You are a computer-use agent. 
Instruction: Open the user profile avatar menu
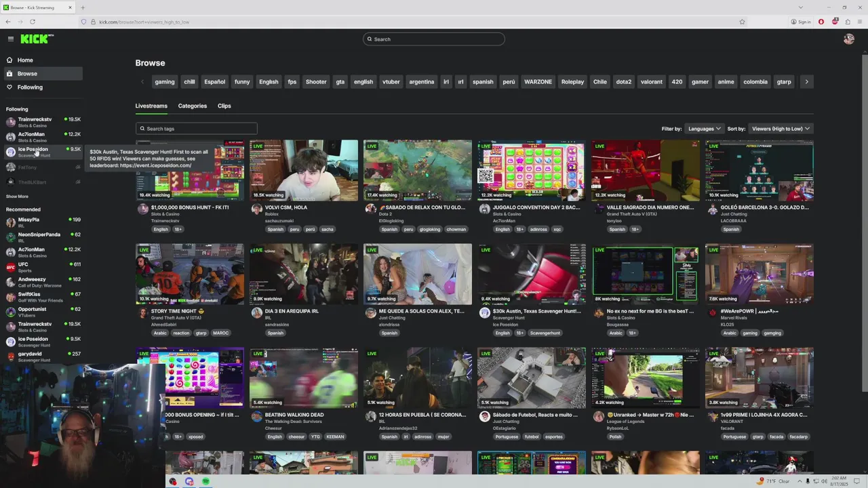click(x=848, y=39)
